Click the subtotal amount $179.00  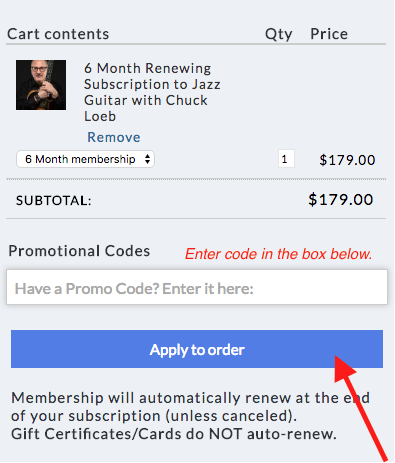(x=340, y=200)
